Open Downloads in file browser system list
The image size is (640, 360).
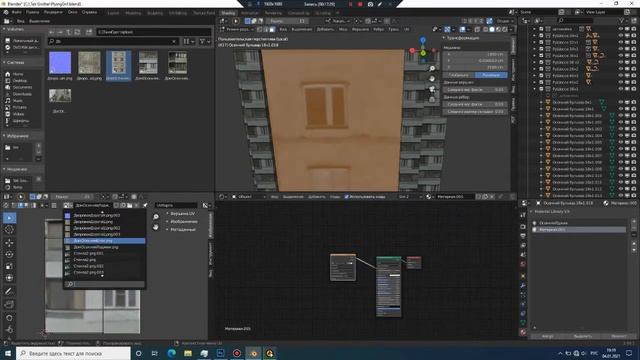[x=22, y=94]
